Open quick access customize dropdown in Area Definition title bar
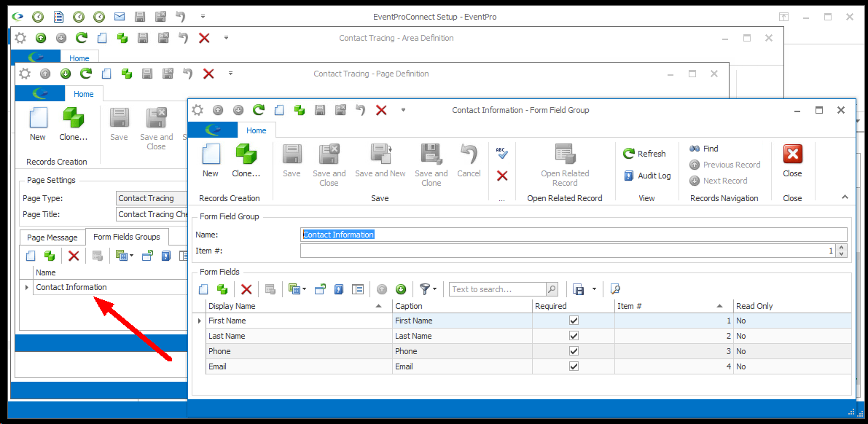Image resolution: width=868 pixels, height=424 pixels. tap(226, 38)
